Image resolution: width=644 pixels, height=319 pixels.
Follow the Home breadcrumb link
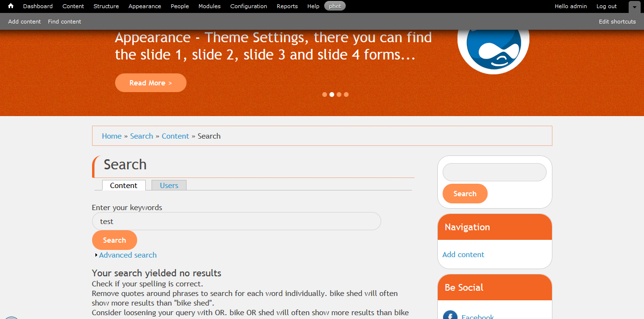tap(112, 136)
